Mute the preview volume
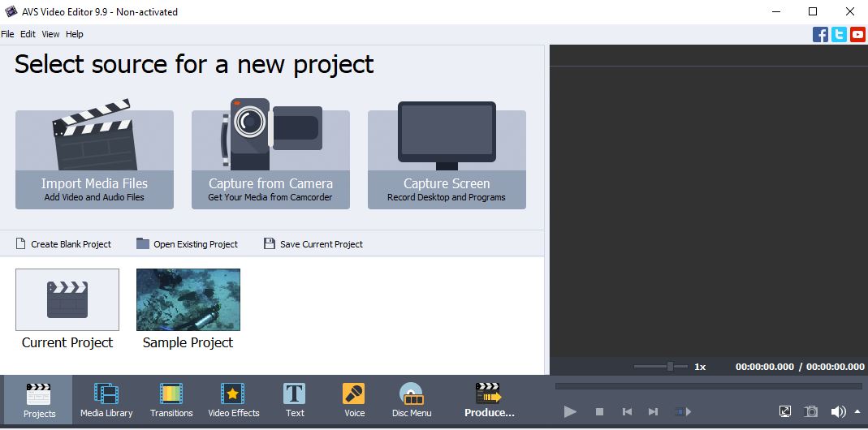The width and height of the screenshot is (868, 430). point(838,411)
